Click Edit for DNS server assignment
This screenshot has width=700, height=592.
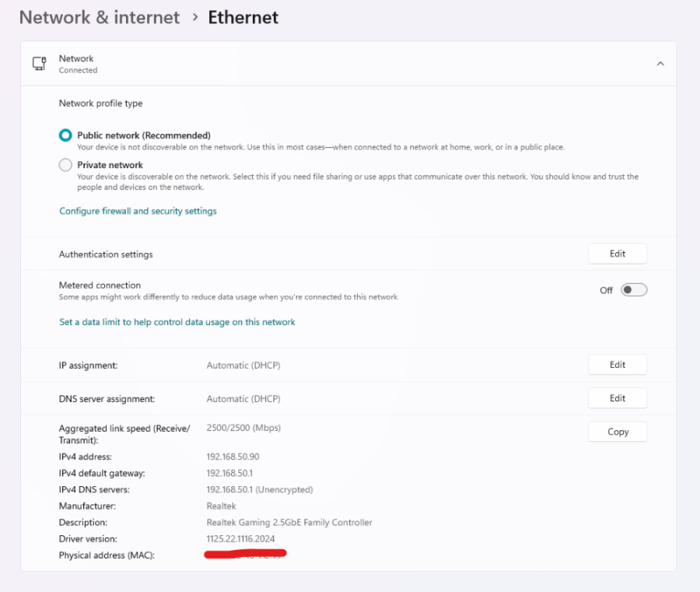click(x=618, y=398)
